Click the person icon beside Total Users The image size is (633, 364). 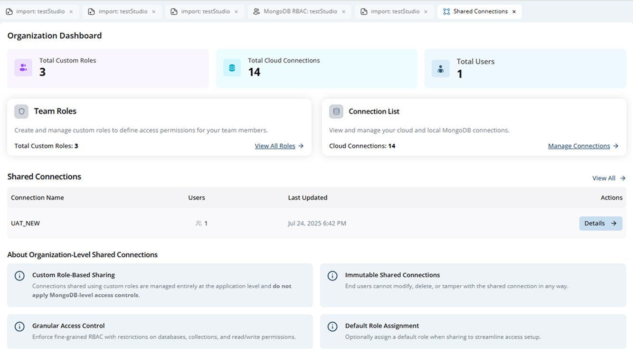[440, 68]
